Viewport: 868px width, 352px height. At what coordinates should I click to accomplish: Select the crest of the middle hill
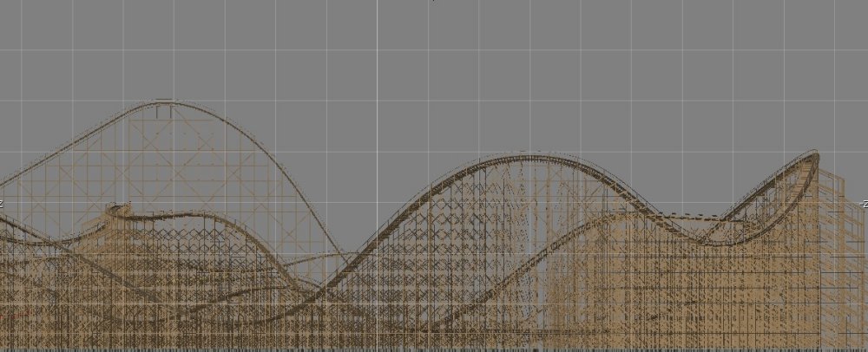[x=529, y=156]
